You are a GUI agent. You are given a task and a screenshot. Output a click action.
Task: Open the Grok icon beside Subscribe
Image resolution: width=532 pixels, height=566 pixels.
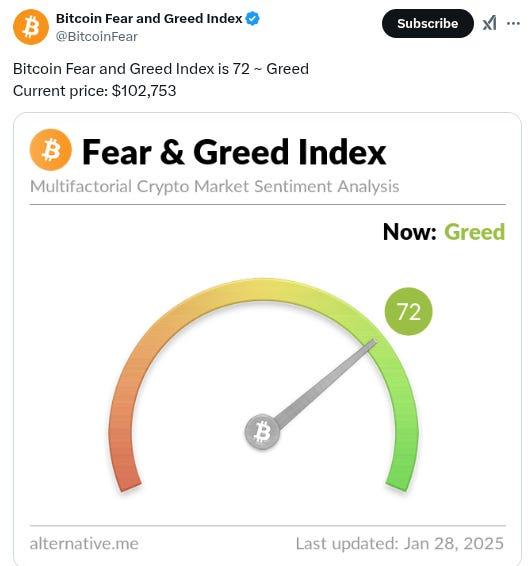click(x=489, y=23)
